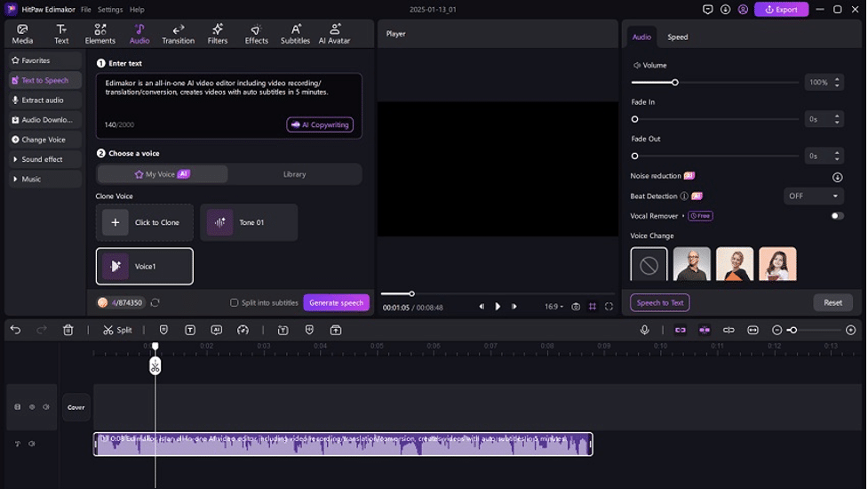Screen dimensions: 868x489
Task: Toggle video track visibility eye
Action: tap(32, 407)
